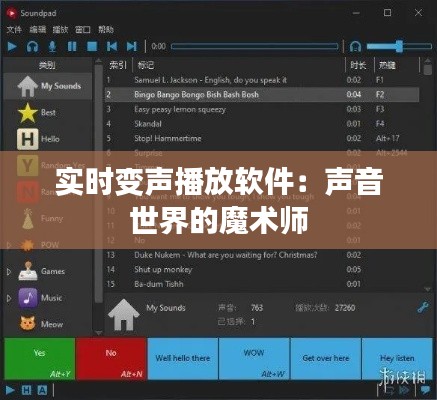The height and width of the screenshot is (400, 437).
Task: Expand the Music category tree
Action: tap(9, 298)
